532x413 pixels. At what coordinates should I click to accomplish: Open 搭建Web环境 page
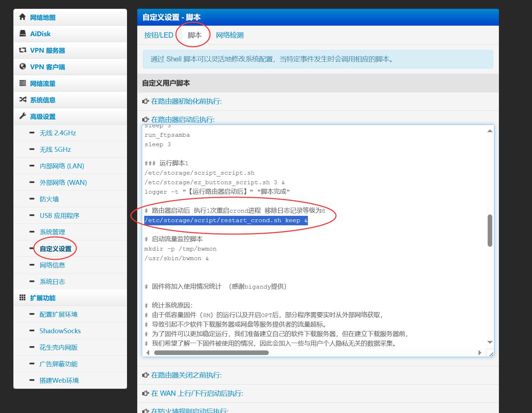coord(59,380)
